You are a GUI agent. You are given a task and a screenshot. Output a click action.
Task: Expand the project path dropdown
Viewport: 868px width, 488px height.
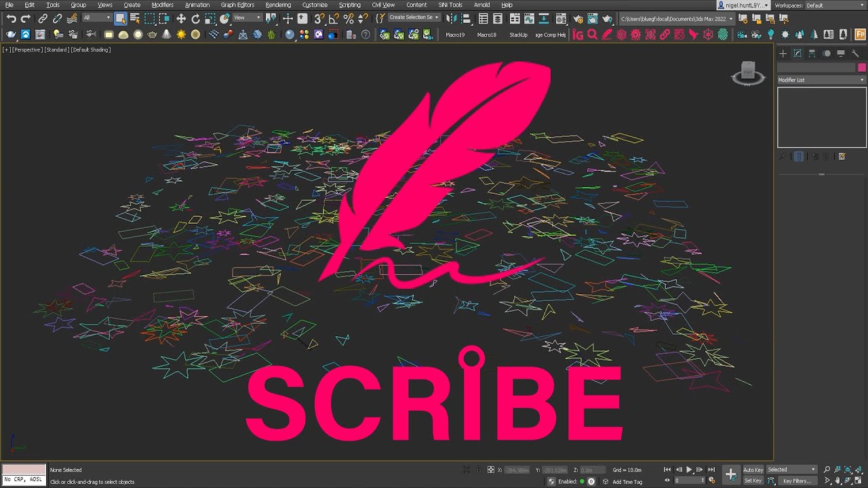tap(677, 18)
